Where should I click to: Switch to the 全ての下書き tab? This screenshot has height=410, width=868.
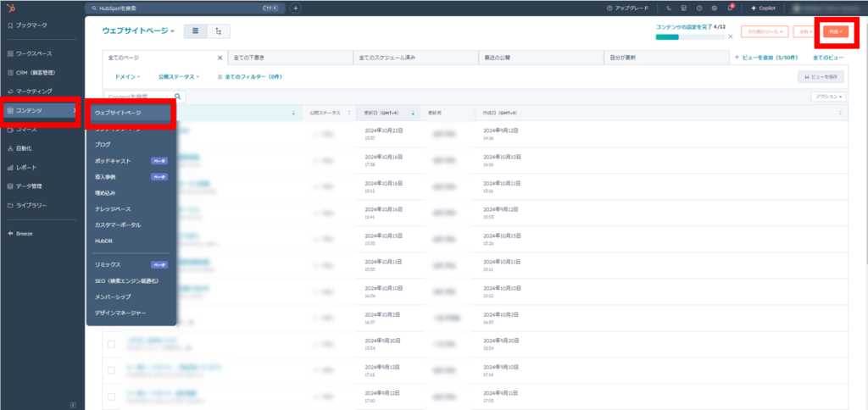tap(290, 58)
